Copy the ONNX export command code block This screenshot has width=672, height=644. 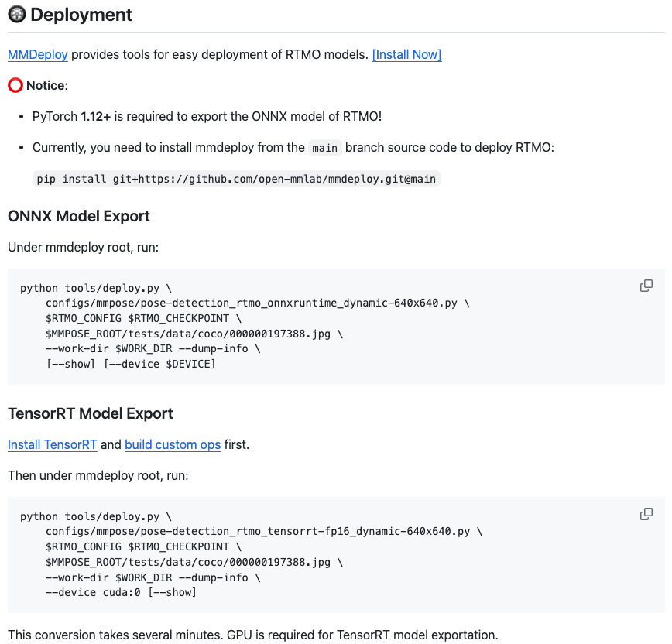click(646, 286)
